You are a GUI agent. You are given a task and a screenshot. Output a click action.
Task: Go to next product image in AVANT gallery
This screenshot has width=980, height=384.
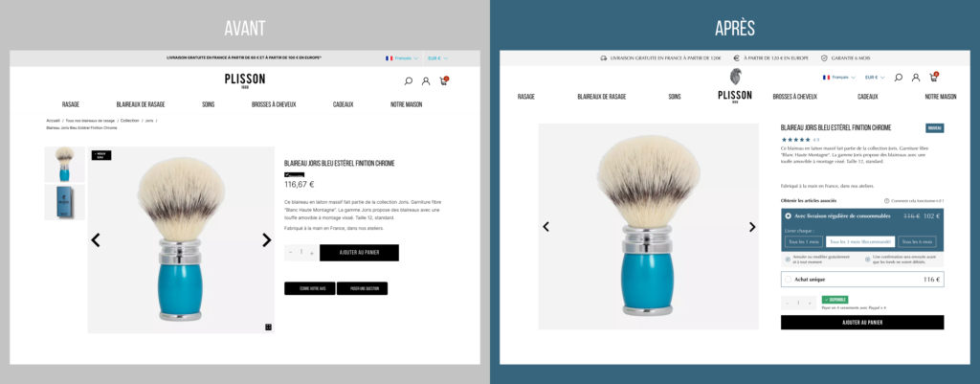coord(266,240)
